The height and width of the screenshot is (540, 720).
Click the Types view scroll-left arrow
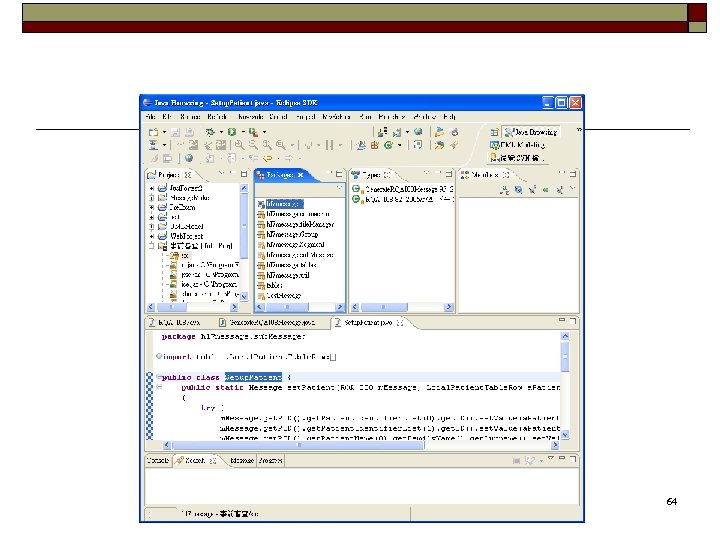(355, 307)
